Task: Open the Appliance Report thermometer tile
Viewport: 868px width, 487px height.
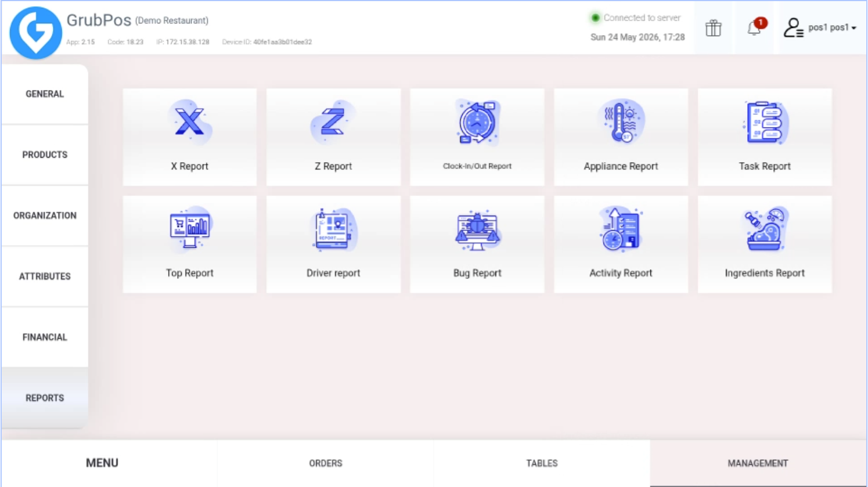Action: coord(621,137)
